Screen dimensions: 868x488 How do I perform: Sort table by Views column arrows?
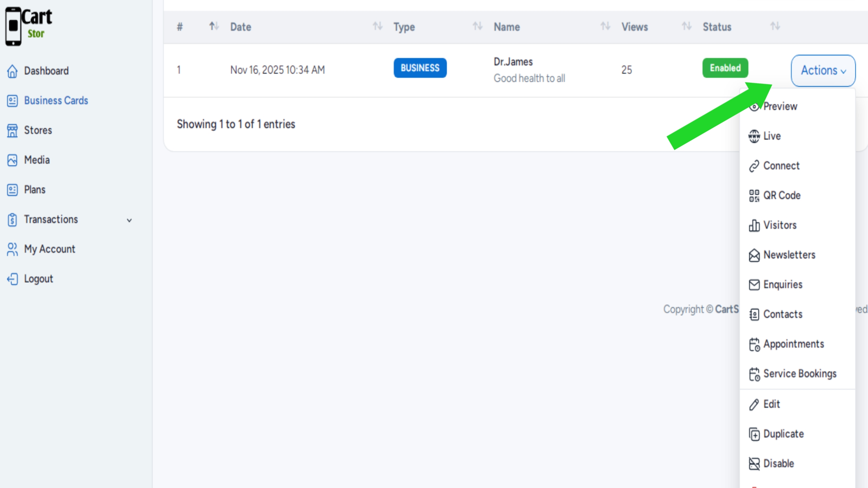pos(687,26)
